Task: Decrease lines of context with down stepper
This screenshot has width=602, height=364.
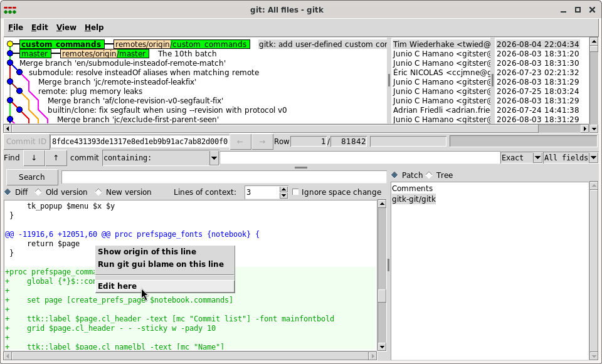Action: click(x=283, y=195)
